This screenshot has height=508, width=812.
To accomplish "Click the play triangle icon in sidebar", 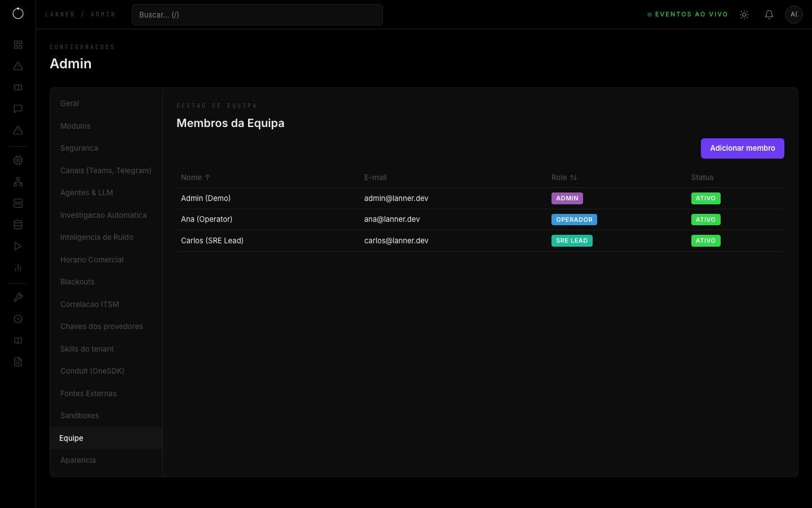I will point(18,246).
